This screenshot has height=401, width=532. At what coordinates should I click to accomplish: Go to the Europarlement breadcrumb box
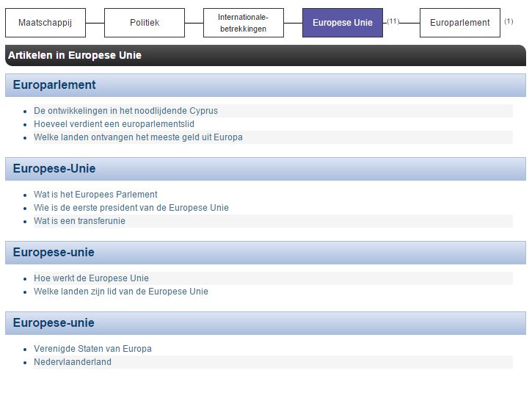coord(459,23)
